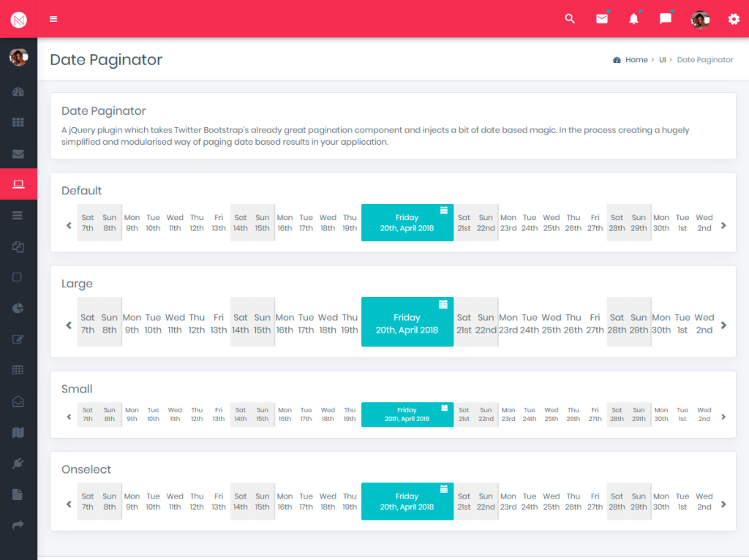Select Sun 29th in Default paginator
Screen dimensions: 749x560
click(639, 223)
